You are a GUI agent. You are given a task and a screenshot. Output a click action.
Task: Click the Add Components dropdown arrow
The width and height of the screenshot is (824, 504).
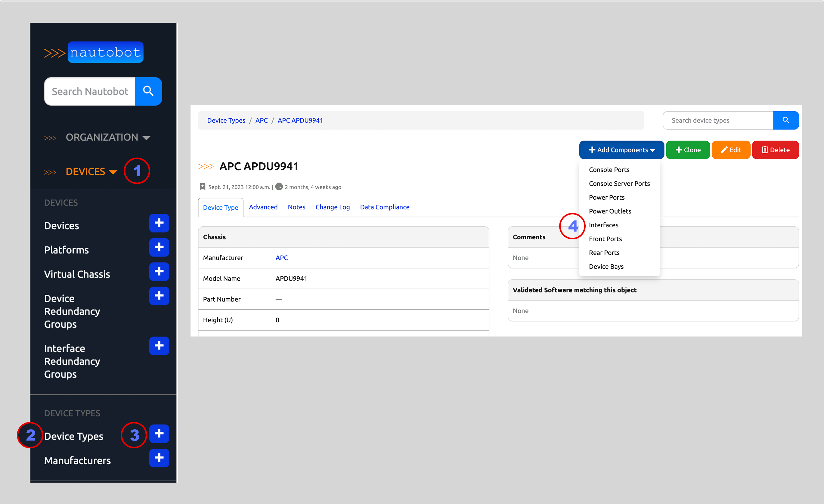point(652,150)
